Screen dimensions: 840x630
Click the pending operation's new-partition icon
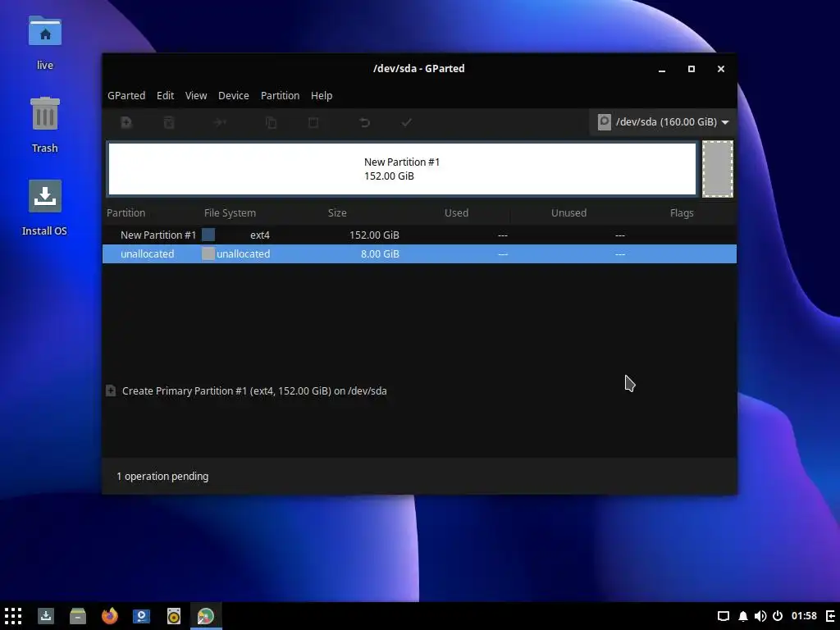pos(111,390)
